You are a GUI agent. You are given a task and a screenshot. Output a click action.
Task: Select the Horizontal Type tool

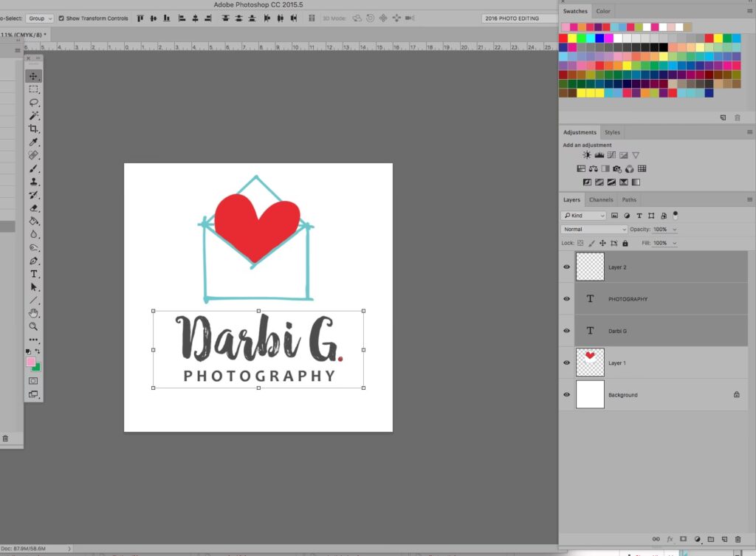34,274
